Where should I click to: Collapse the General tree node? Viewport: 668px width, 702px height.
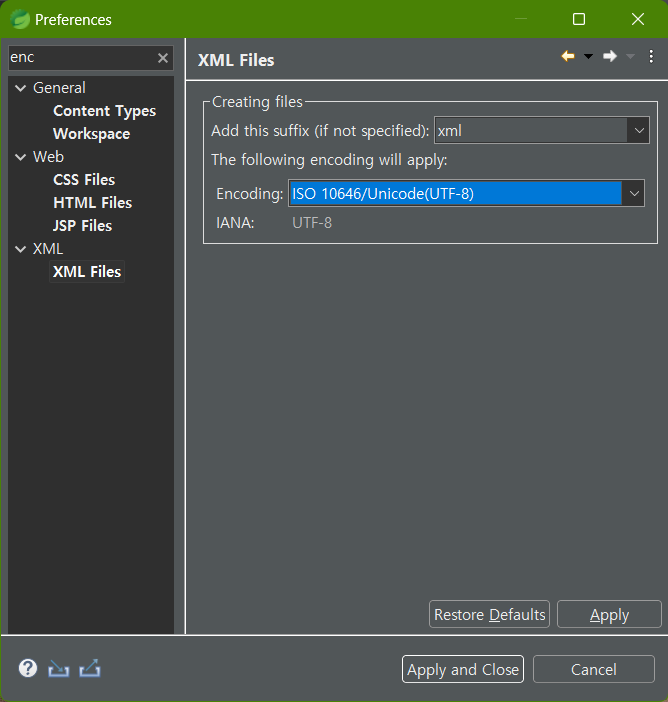(21, 88)
